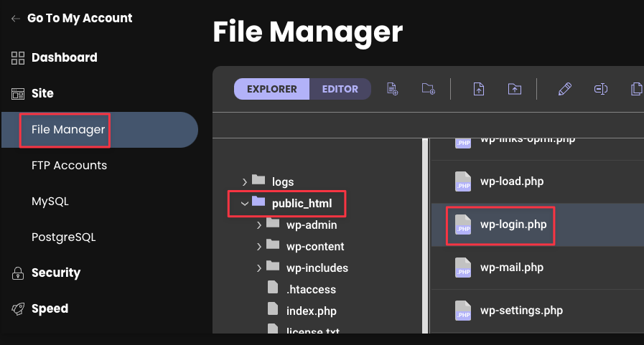Click the Security padlock icon
This screenshot has width=644, height=345.
pyautogui.click(x=18, y=273)
